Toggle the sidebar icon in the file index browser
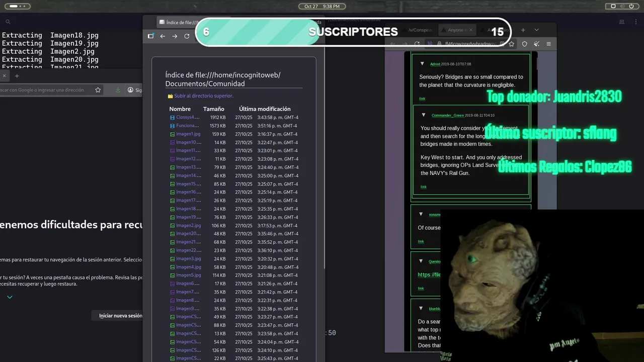 point(150,36)
